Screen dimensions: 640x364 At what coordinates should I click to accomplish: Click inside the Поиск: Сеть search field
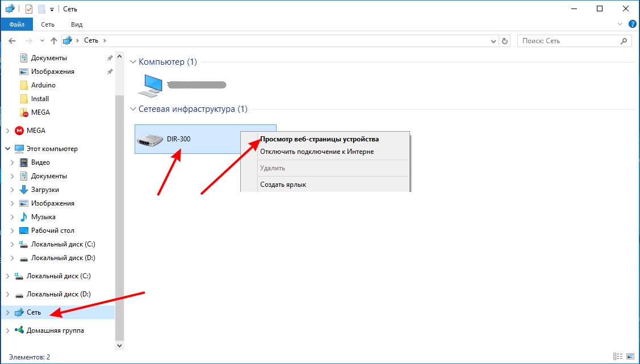click(x=568, y=40)
